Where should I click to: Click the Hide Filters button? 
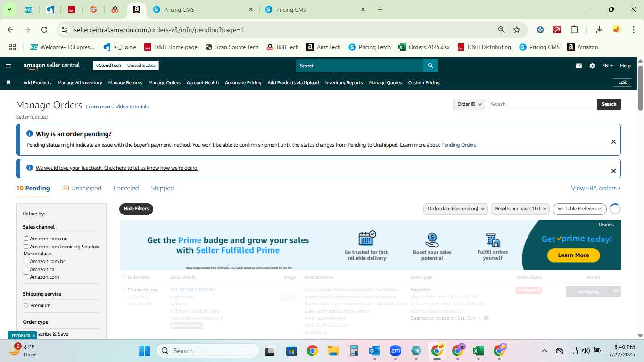[x=136, y=209]
